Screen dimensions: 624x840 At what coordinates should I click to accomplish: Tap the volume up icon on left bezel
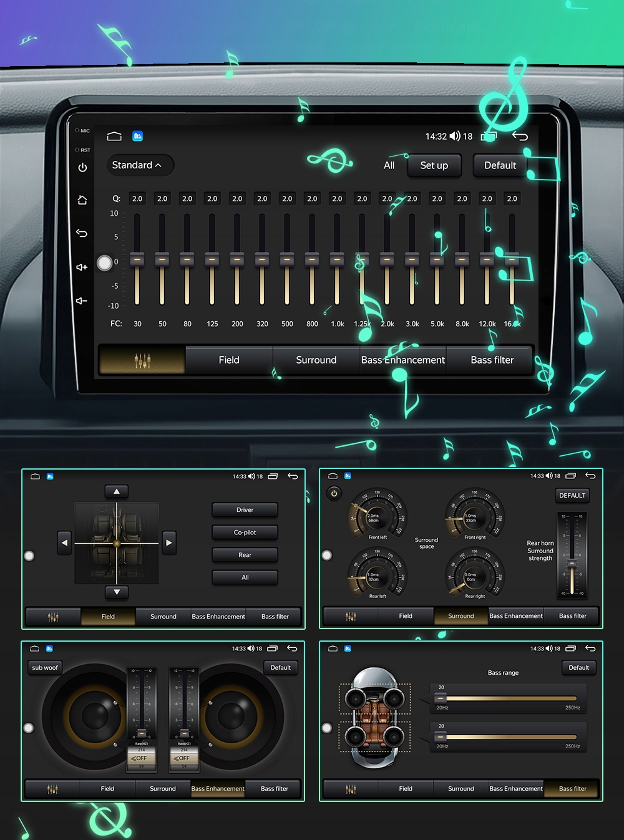click(x=82, y=267)
